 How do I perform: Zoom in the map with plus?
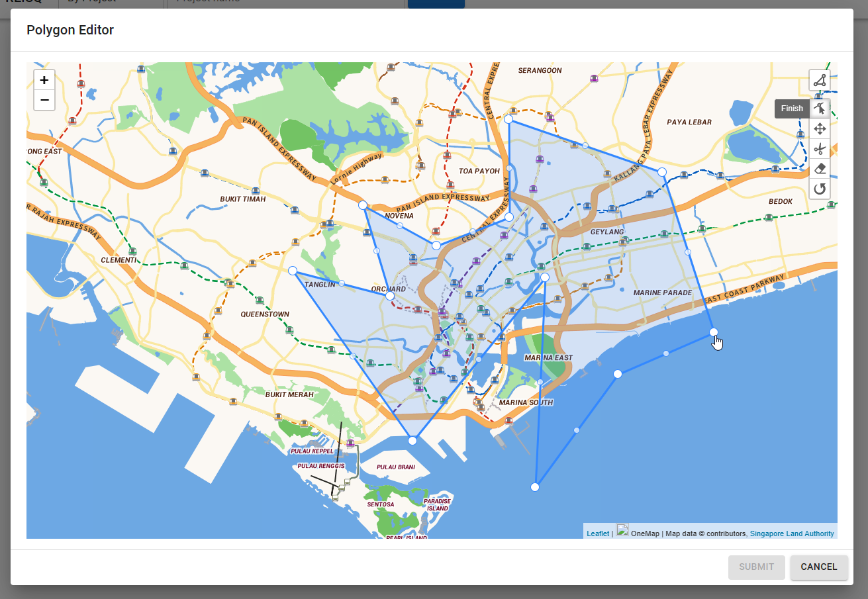click(44, 80)
